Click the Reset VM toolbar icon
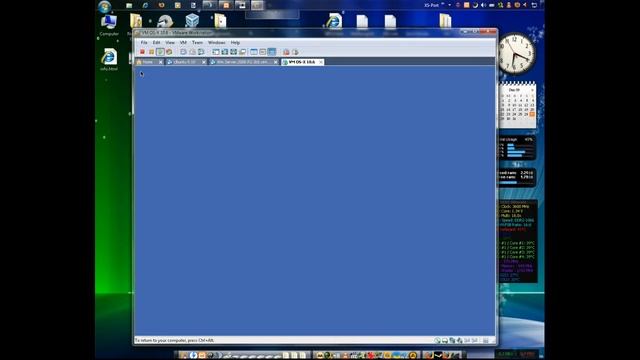 169,52
